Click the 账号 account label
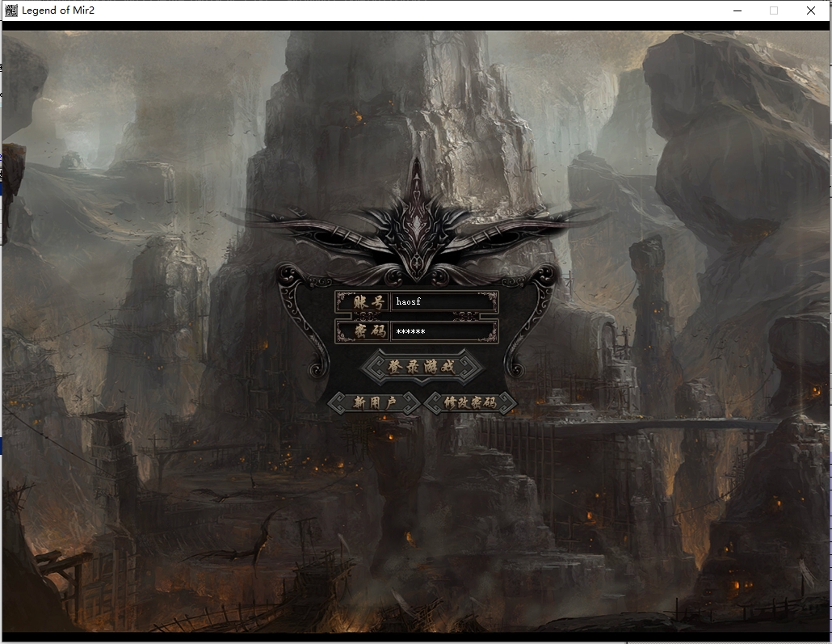The height and width of the screenshot is (644, 832). point(363,302)
